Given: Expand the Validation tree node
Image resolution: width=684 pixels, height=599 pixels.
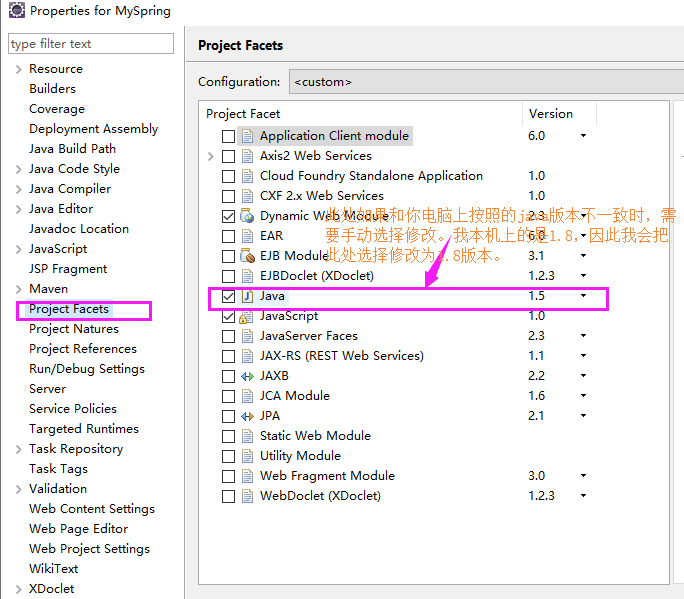Looking at the screenshot, I should (x=18, y=489).
